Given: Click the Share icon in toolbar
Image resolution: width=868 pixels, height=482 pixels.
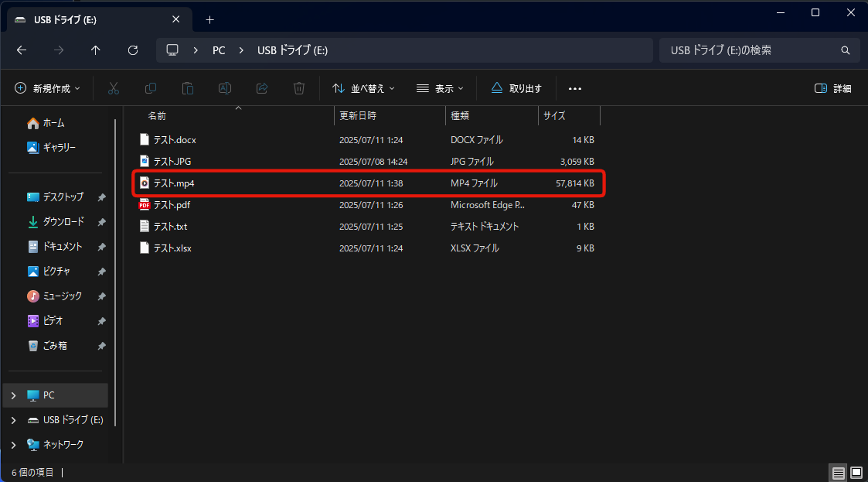Looking at the screenshot, I should coord(262,88).
